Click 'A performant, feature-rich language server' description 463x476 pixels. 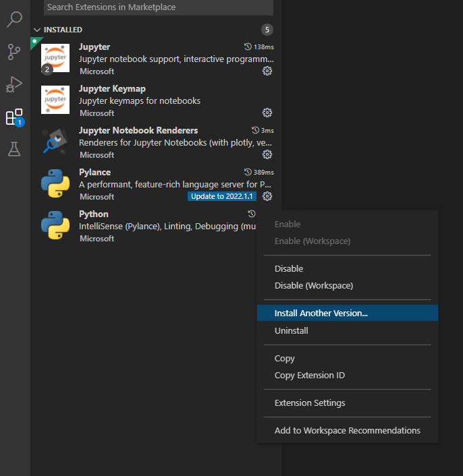point(175,185)
